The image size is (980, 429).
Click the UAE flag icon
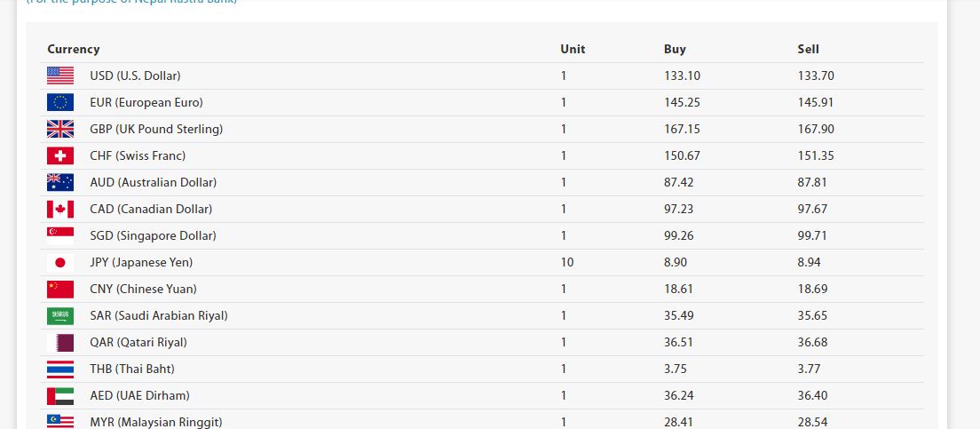coord(60,396)
